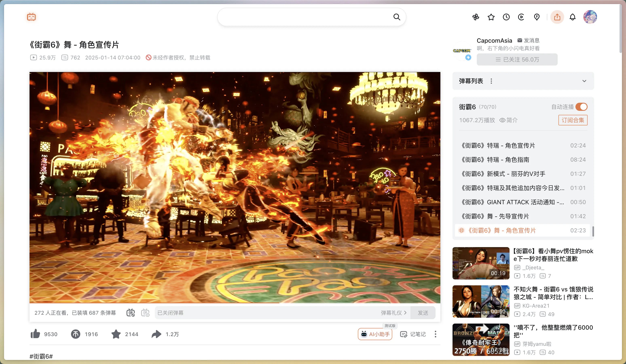Play GIANT ATTACK 活动通知 video
Image resolution: width=626 pixels, height=364 pixels.
pos(523,202)
